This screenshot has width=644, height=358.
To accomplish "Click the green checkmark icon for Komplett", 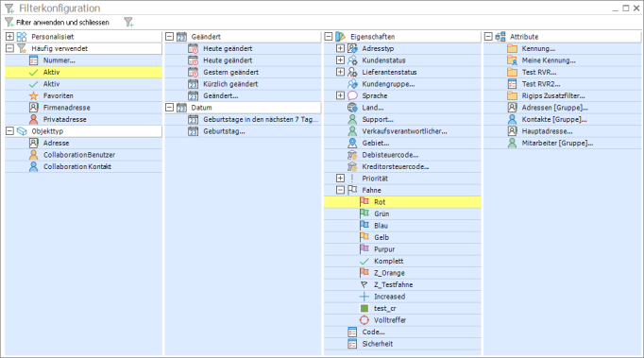I will (x=364, y=262).
